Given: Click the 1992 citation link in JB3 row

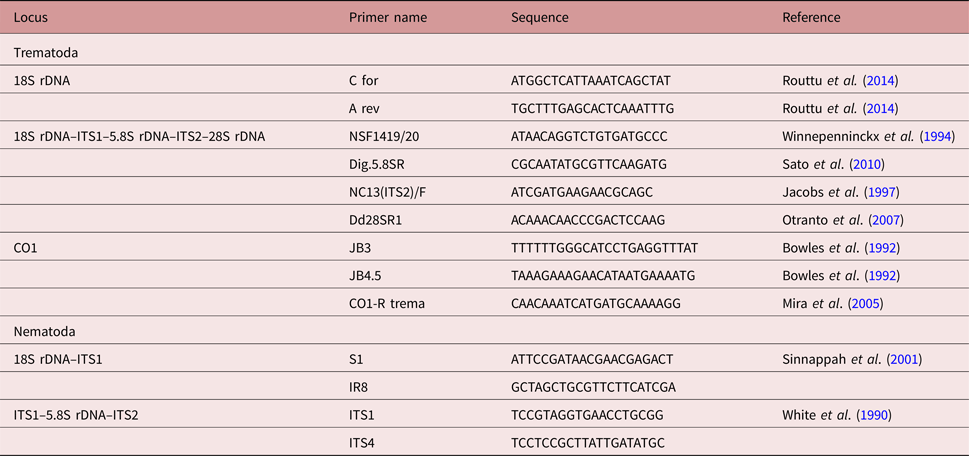Looking at the screenshot, I should (885, 246).
